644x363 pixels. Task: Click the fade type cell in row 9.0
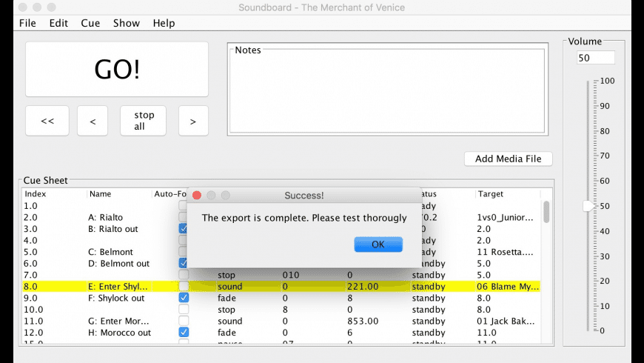[x=227, y=298]
